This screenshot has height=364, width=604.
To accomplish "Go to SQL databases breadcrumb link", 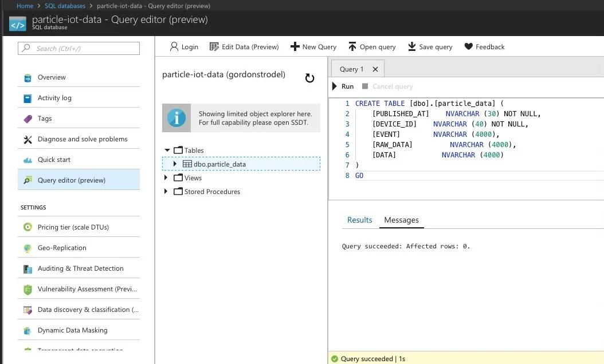I will click(x=65, y=6).
